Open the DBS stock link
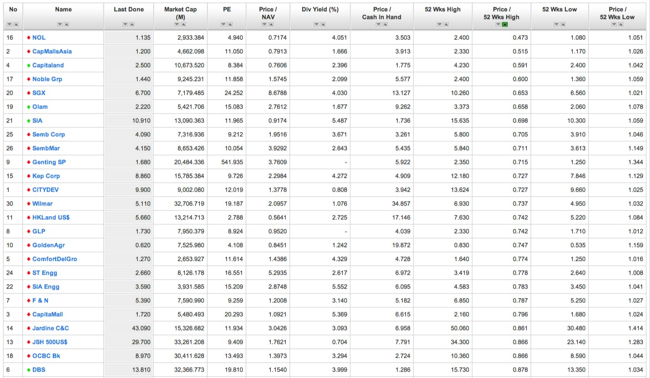This screenshot has width=650, height=378. click(x=39, y=370)
